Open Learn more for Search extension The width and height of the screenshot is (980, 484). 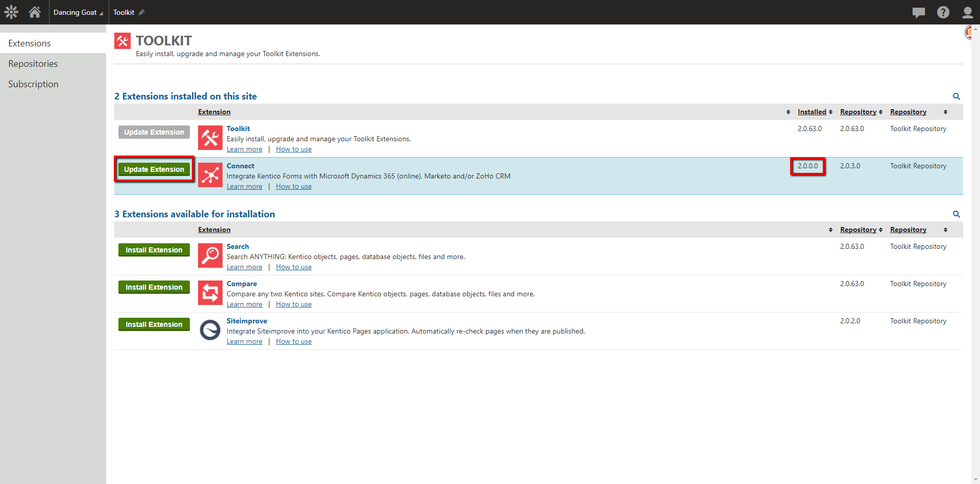pyautogui.click(x=244, y=267)
